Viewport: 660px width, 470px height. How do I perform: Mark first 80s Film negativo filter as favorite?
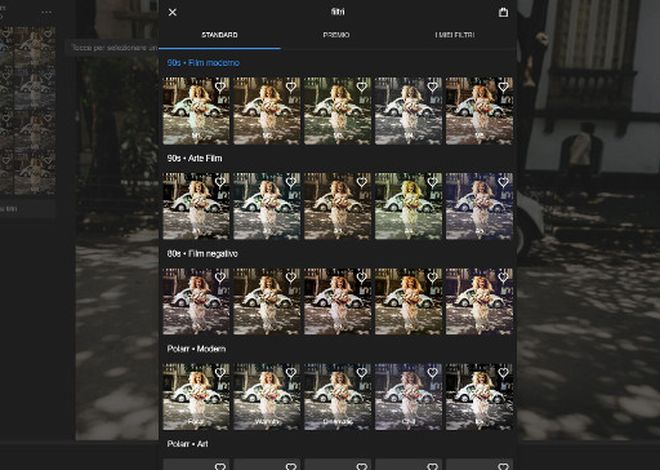(220, 277)
